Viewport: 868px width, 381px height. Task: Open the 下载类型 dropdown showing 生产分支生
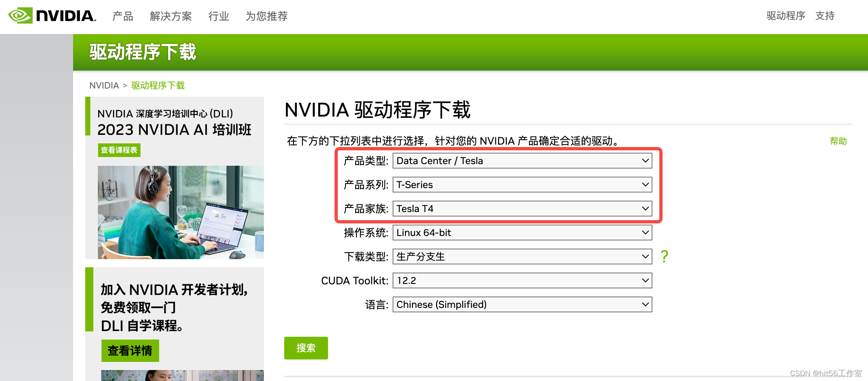pos(522,257)
